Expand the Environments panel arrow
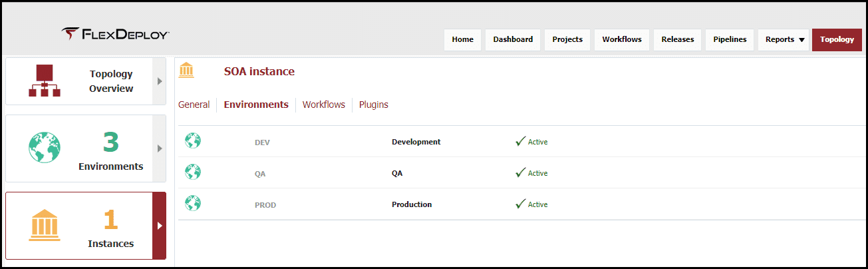Screen dimensions: 868x269 point(159,148)
